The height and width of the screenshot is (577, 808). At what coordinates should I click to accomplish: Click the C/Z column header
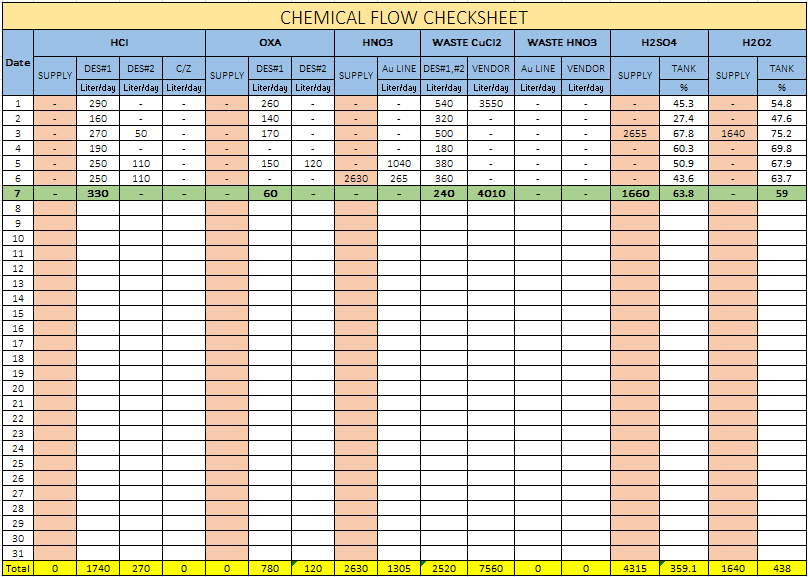[x=184, y=69]
